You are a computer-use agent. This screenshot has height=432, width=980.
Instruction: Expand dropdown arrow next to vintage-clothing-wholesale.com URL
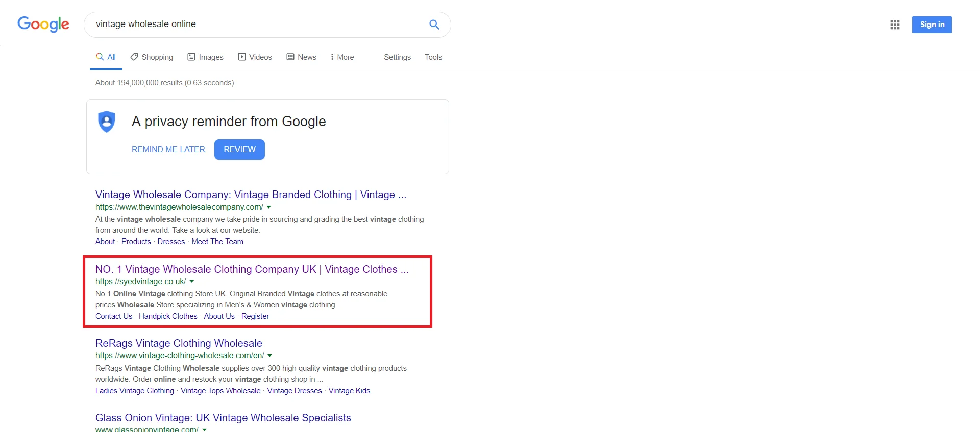pos(270,356)
